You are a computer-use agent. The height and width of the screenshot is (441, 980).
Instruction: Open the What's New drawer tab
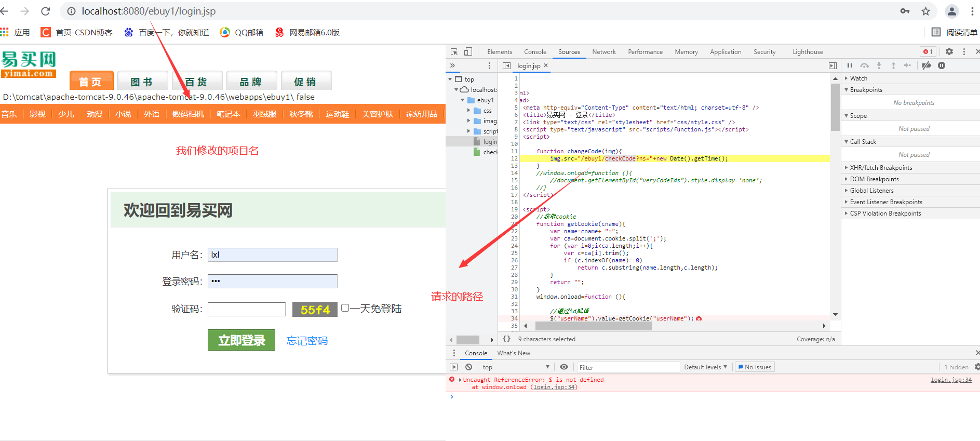click(514, 353)
